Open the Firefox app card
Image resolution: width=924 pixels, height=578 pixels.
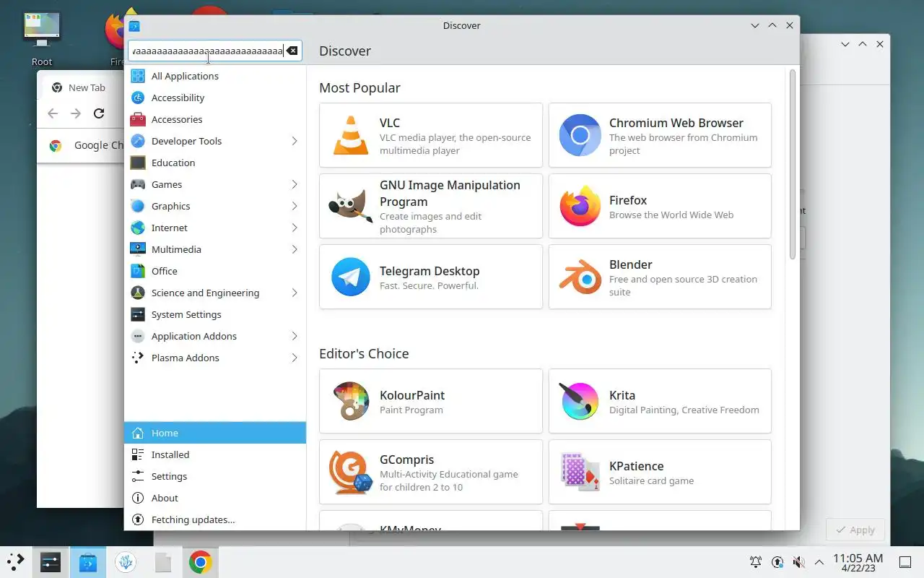pos(660,206)
